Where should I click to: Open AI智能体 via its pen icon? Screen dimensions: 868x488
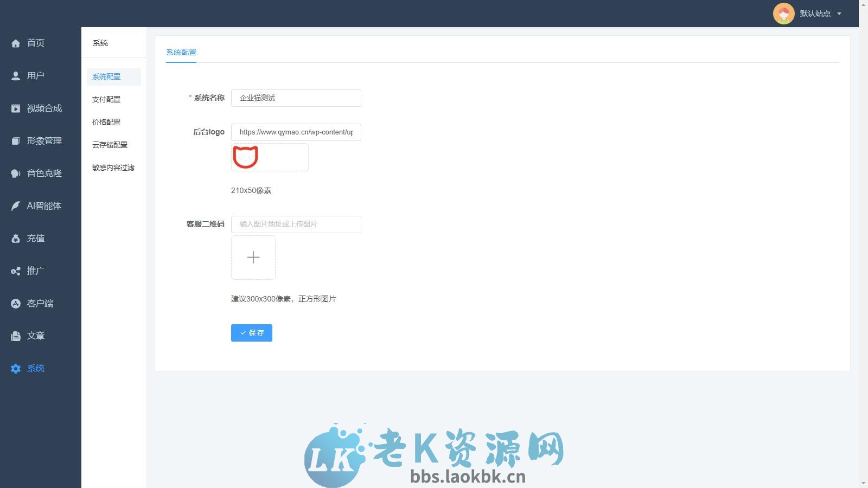[x=16, y=206]
